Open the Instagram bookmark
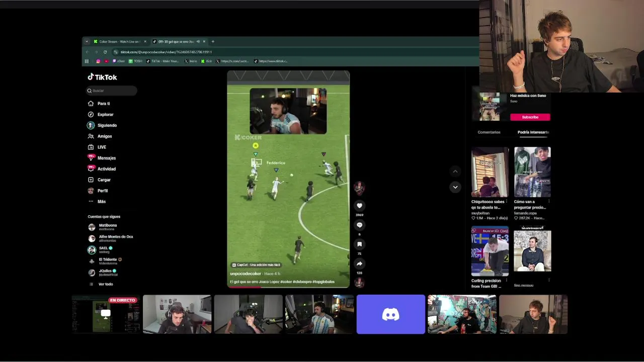The image size is (644, 362). pyautogui.click(x=98, y=61)
